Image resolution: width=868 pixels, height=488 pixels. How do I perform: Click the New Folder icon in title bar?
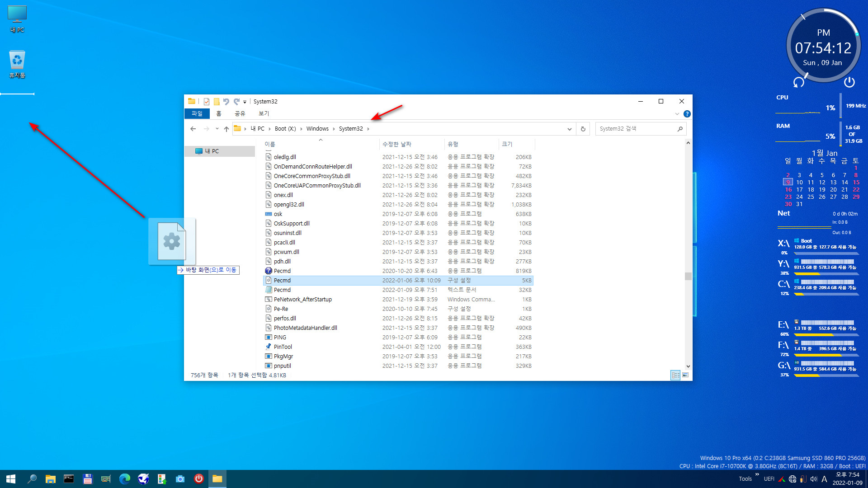(x=217, y=102)
